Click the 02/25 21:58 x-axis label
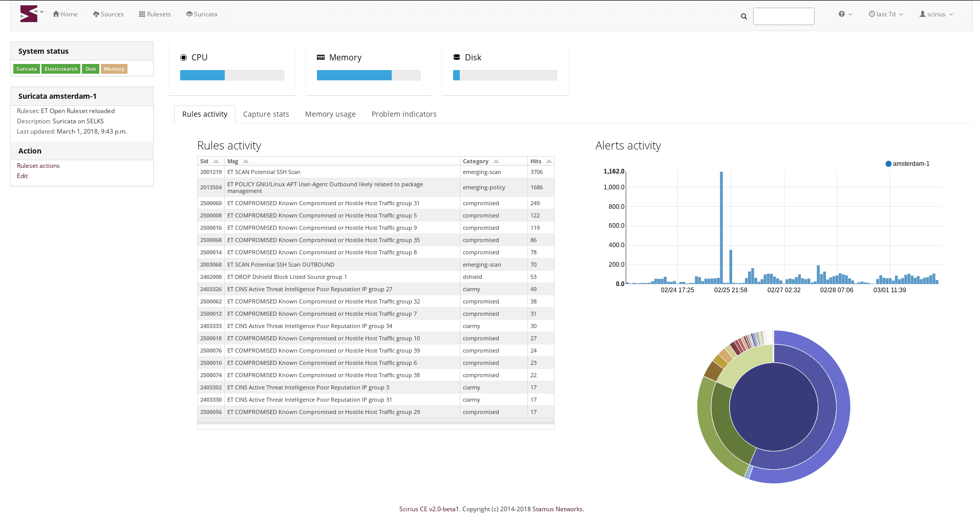This screenshot has height=523, width=980. tap(731, 290)
